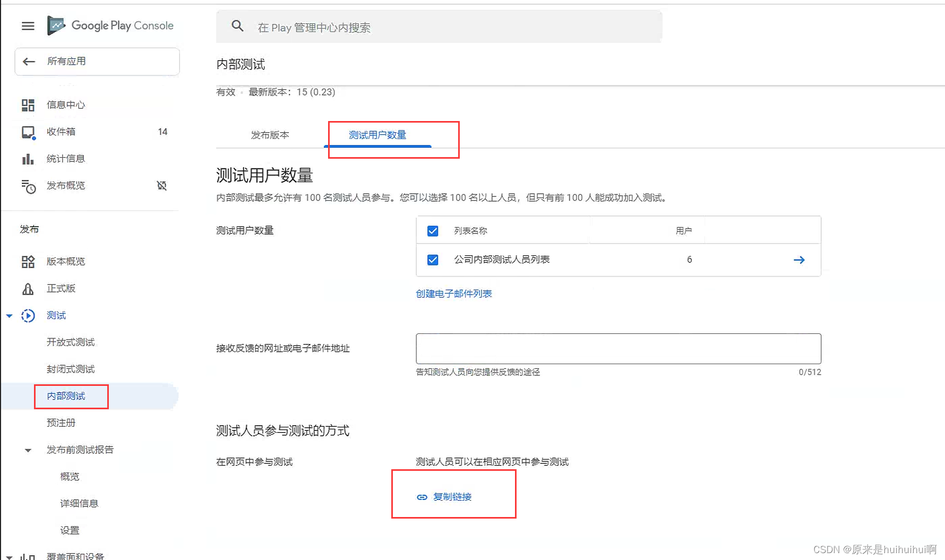Click the arrow in the 公司内部测试人员列表 row

(799, 260)
